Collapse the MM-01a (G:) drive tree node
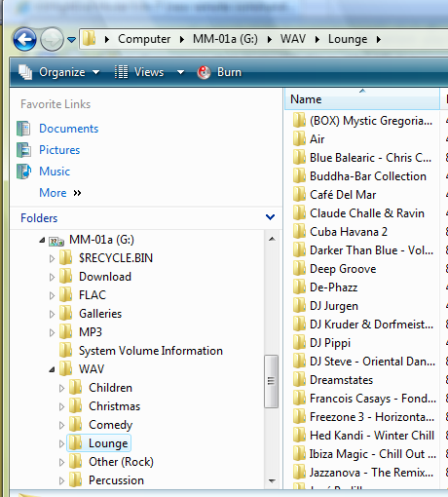Image resolution: width=448 pixels, height=497 pixels. coord(42,240)
